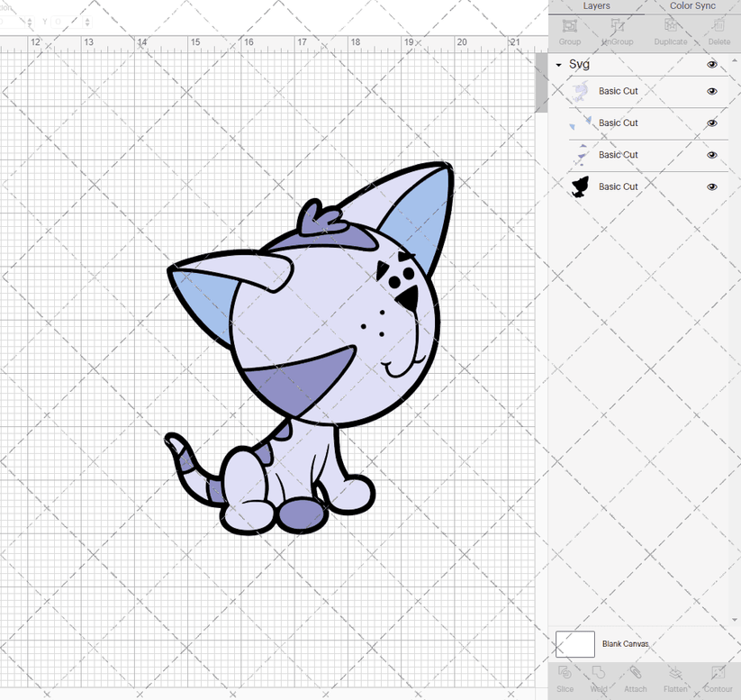Switch to the Color Sync tab

[692, 5]
